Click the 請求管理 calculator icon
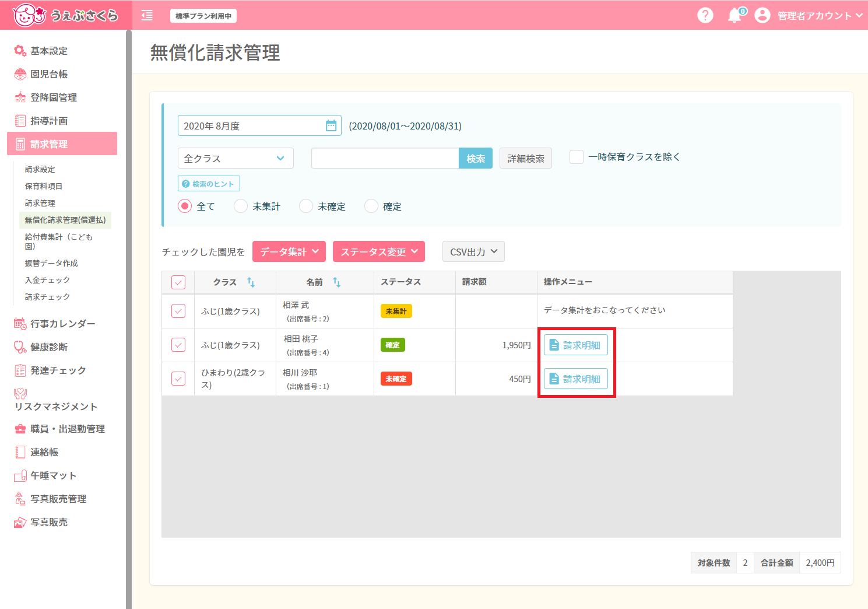868x609 pixels. tap(20, 144)
